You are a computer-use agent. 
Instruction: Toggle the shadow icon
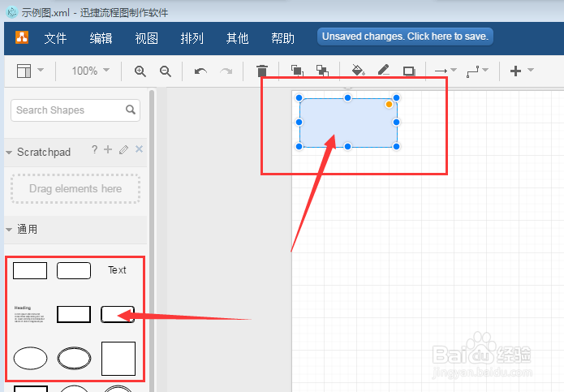(x=409, y=71)
